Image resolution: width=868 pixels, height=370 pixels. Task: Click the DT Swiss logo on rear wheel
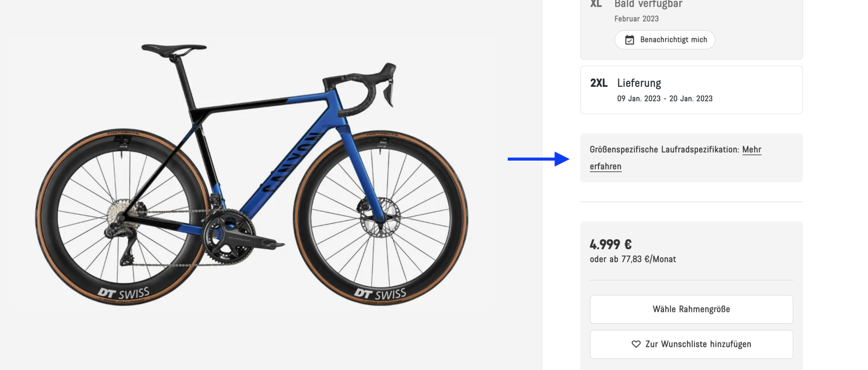124,294
